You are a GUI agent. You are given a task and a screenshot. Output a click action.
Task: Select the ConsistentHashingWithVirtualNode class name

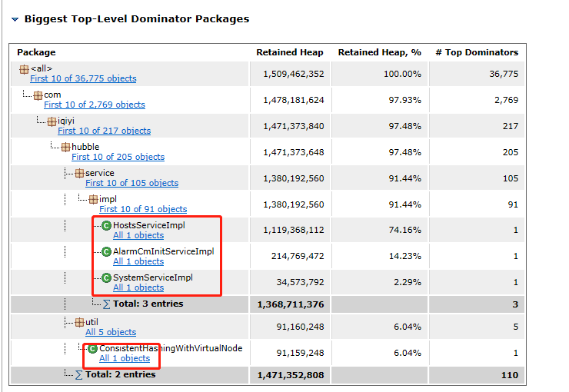171,348
